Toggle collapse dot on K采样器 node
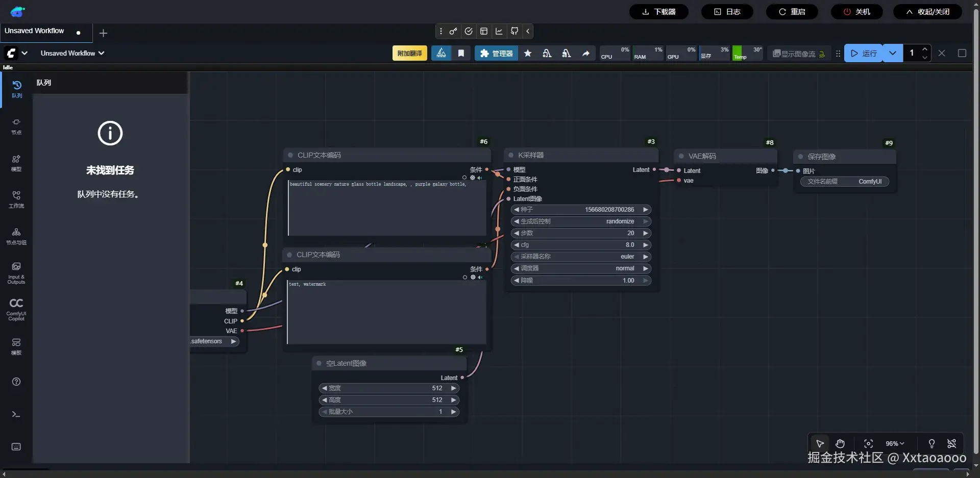This screenshot has height=478, width=980. point(511,155)
